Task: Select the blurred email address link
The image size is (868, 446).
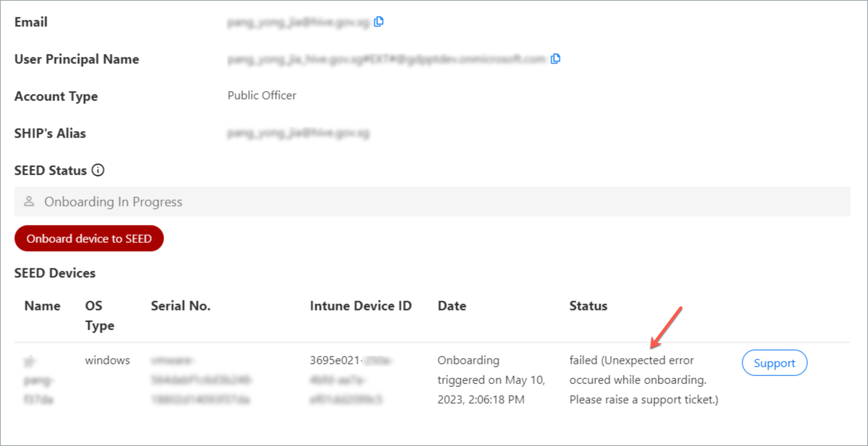Action: [299, 22]
